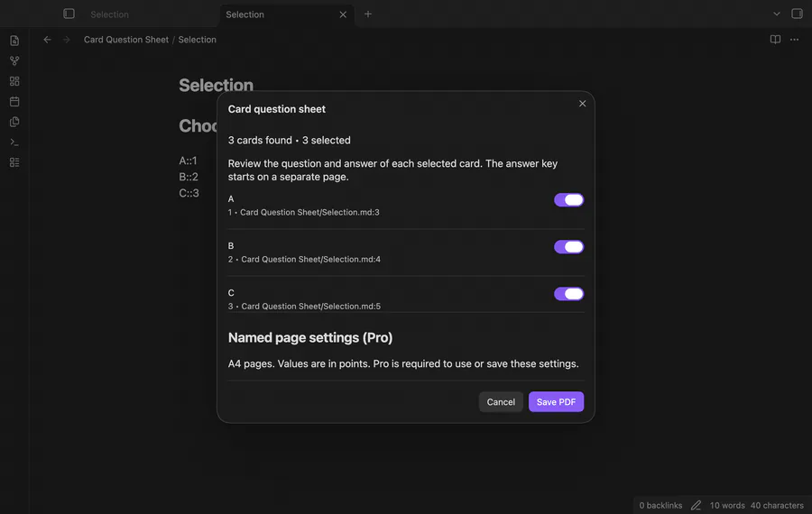This screenshot has height=514, width=812.
Task: Open daily note calendar icon
Action: pyautogui.click(x=14, y=102)
